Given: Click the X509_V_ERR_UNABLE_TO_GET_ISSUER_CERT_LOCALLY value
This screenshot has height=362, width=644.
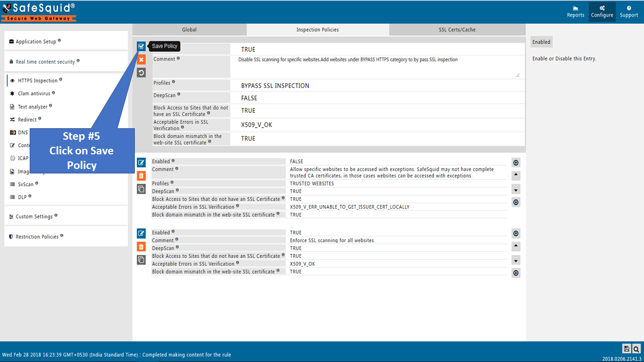Looking at the screenshot, I should click(350, 207).
